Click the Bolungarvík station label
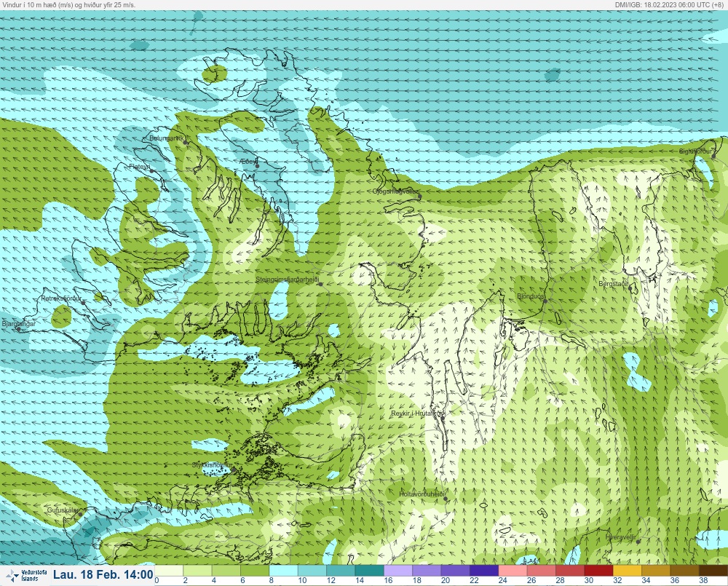Screen dimensions: 728x586 [167, 138]
